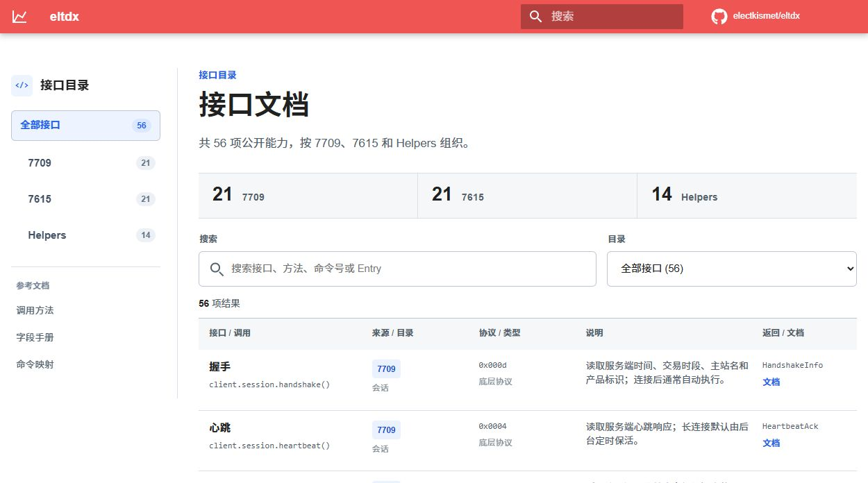
Task: Open the 文档 link for HeartbeatAck
Action: [x=771, y=443]
